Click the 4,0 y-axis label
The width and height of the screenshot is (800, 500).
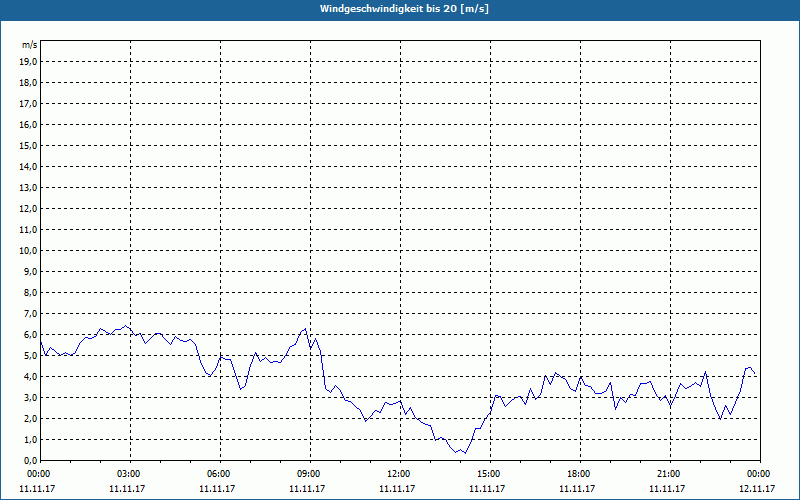click(x=30, y=376)
